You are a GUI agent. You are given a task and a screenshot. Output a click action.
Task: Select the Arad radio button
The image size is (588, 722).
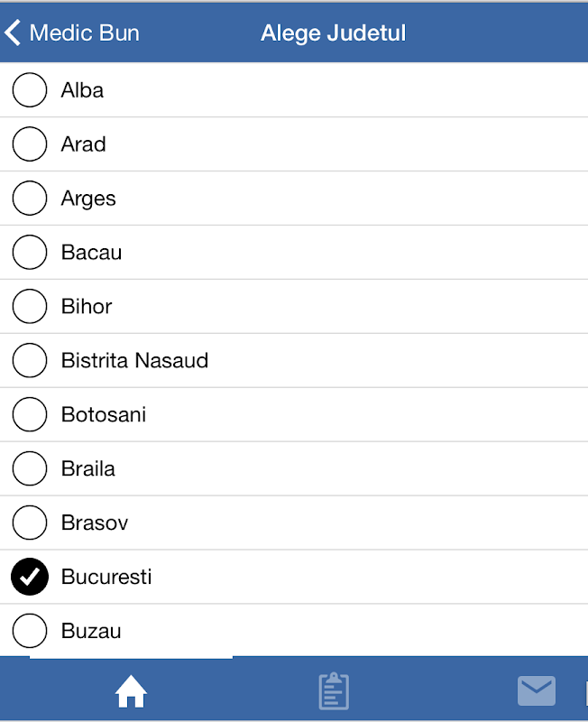pos(30,144)
